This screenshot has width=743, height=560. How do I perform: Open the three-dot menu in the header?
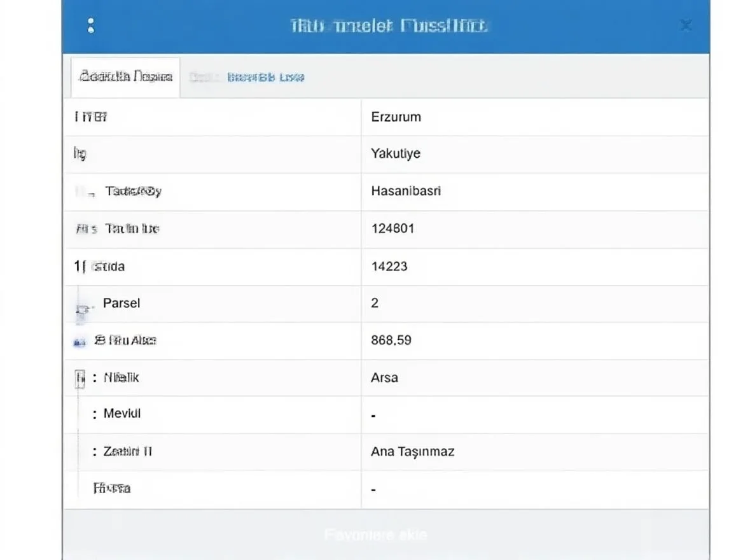point(91,25)
